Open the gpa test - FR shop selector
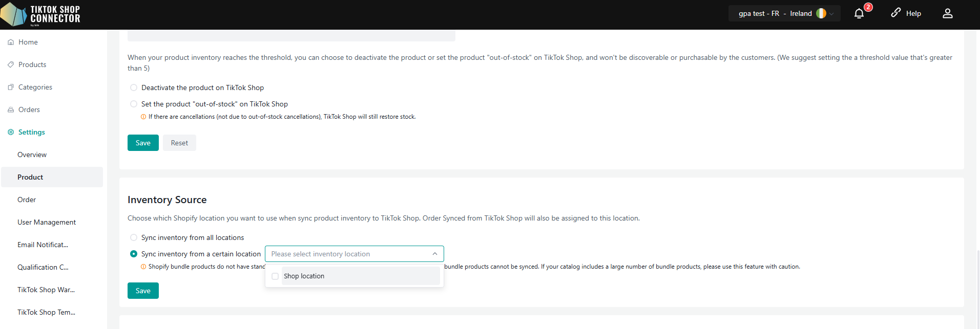This screenshot has width=980, height=329. 784,13
